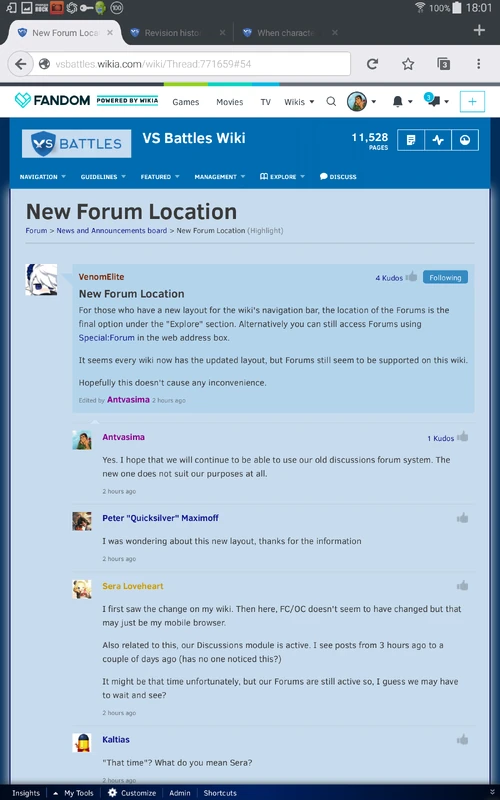Expand the Navigation dropdown menu
The height and width of the screenshot is (800, 500).
point(43,177)
